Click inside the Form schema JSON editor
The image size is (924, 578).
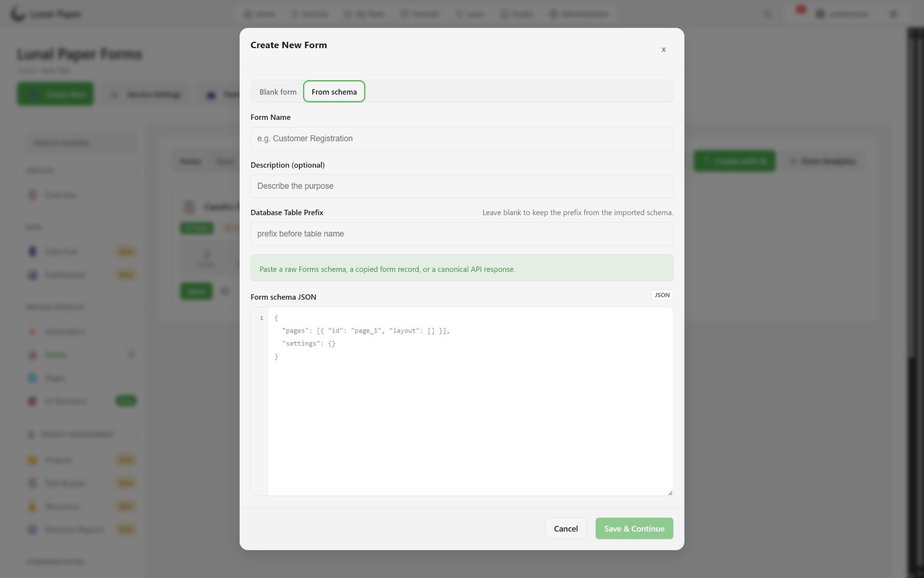[x=470, y=401]
